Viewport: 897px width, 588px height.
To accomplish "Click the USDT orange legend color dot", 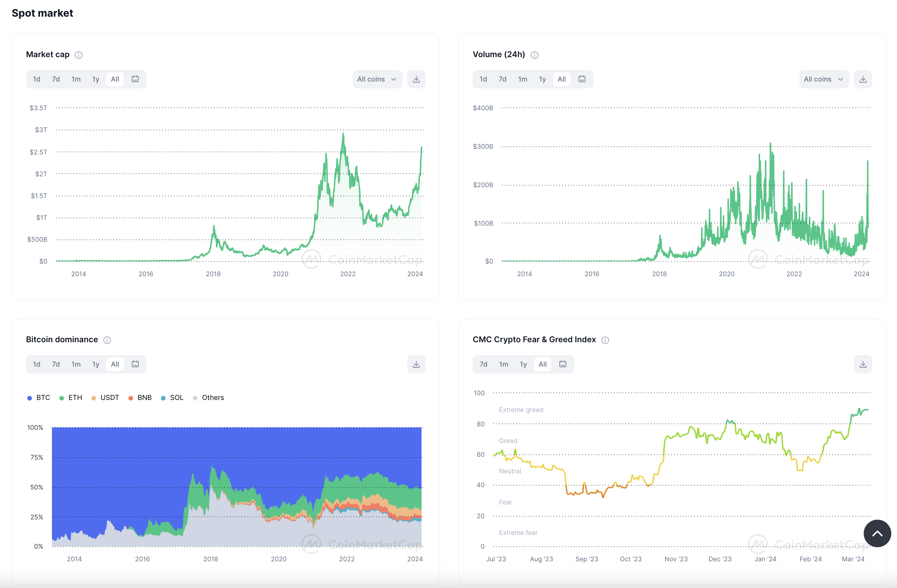I will click(x=94, y=398).
